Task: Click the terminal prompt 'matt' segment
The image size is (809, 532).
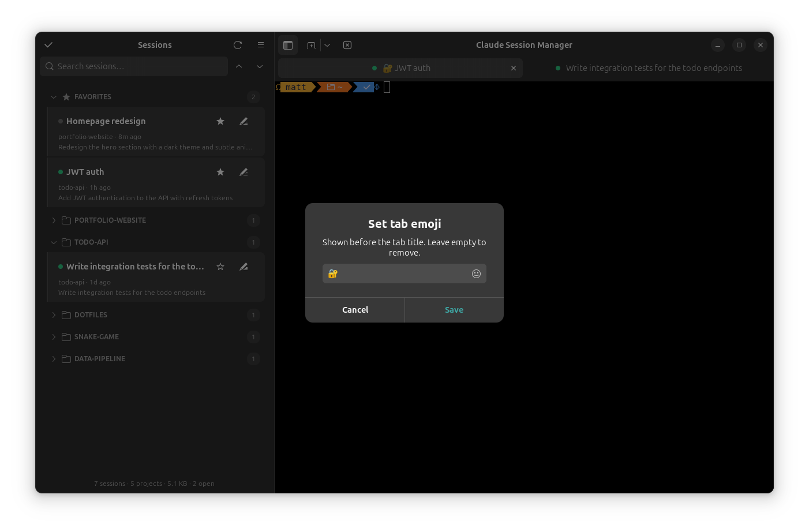Action: (x=295, y=87)
